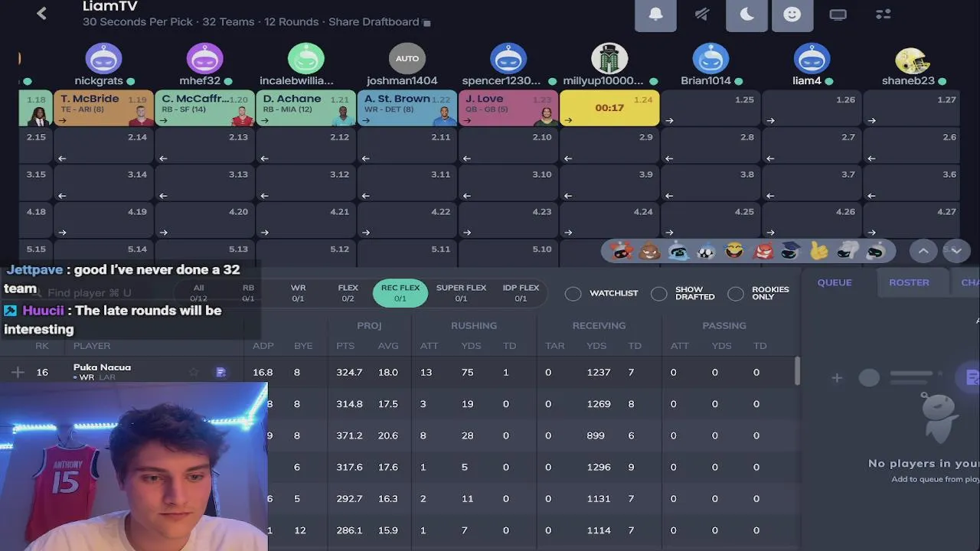The height and width of the screenshot is (551, 980).
Task: Switch to the QUEUE tab
Action: 835,282
